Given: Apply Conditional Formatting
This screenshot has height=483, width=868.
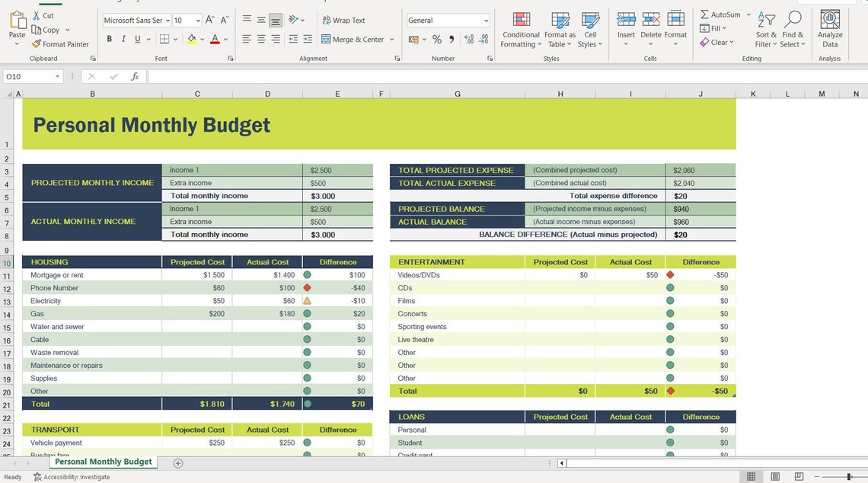Looking at the screenshot, I should tap(521, 29).
